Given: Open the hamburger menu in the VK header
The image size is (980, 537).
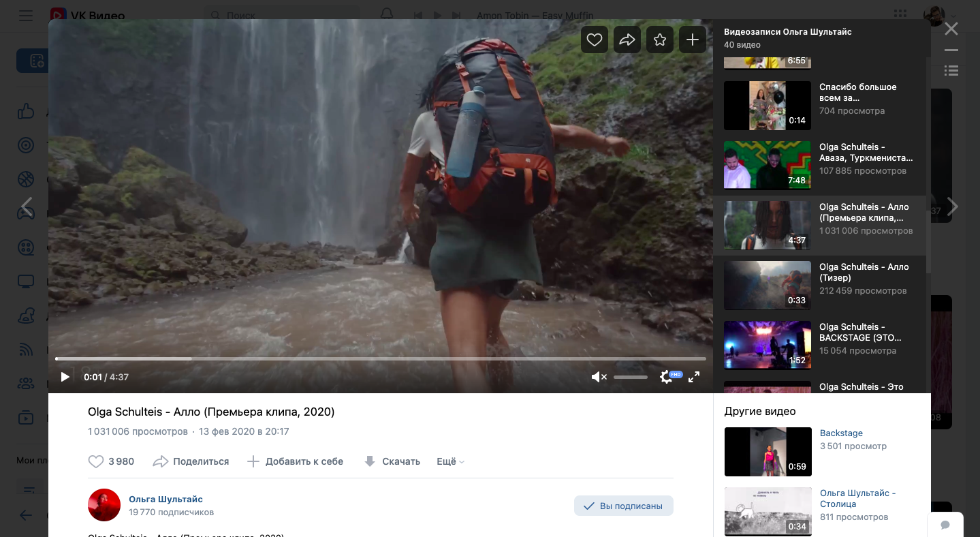Looking at the screenshot, I should point(26,15).
